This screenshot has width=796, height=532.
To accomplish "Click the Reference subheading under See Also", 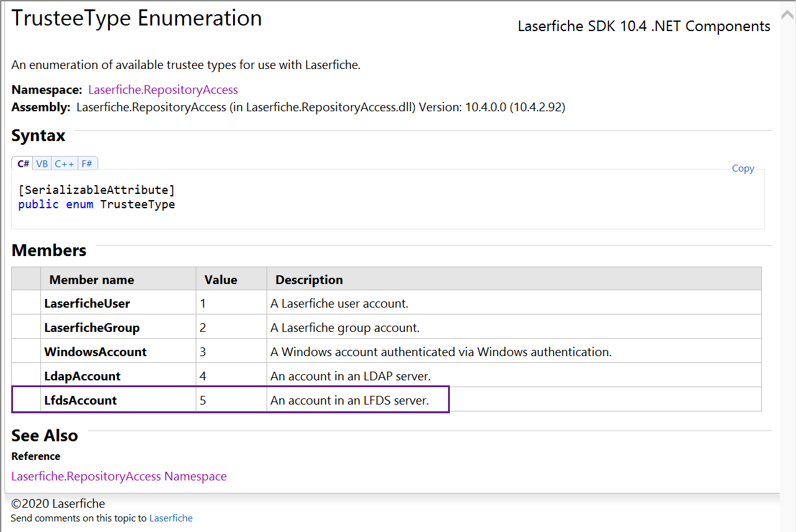I will pyautogui.click(x=36, y=456).
